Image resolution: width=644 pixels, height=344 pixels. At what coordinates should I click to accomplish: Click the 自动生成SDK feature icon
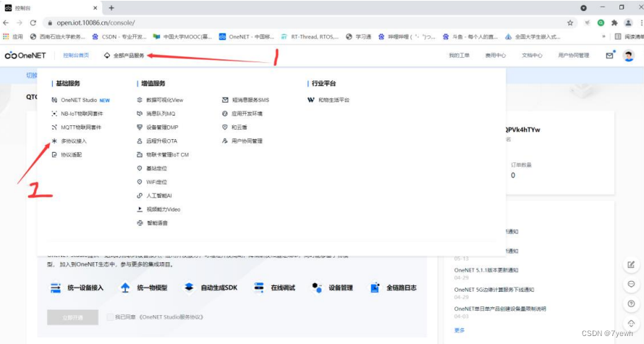point(189,288)
